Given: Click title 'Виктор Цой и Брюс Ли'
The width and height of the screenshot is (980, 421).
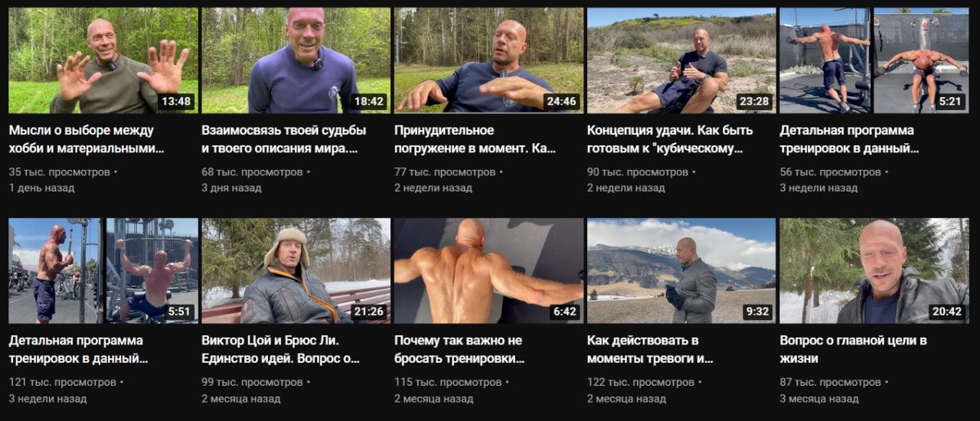Looking at the screenshot, I should (281, 349).
